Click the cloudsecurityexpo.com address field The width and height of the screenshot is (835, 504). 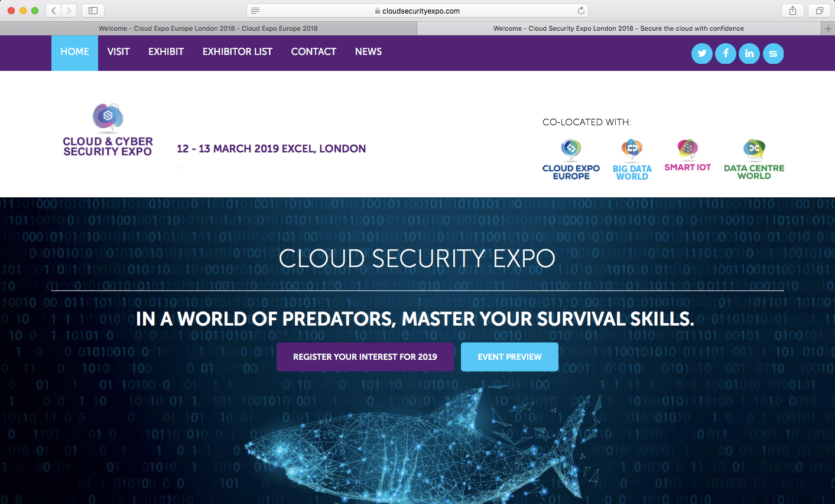(417, 11)
